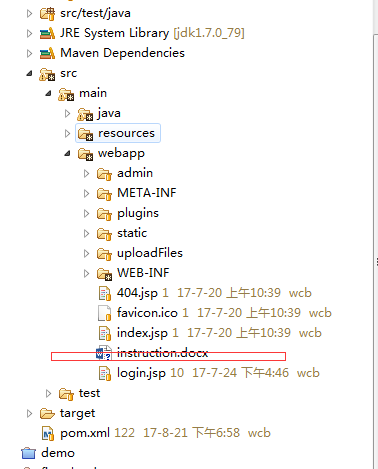Select the target folder label
Viewport: 378px width, 469px height.
point(78,414)
